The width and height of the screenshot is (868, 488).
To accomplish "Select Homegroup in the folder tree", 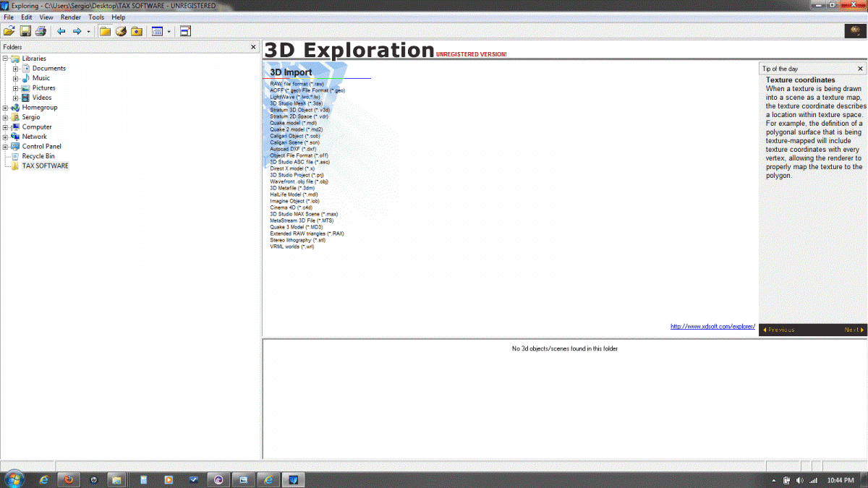I will click(40, 108).
